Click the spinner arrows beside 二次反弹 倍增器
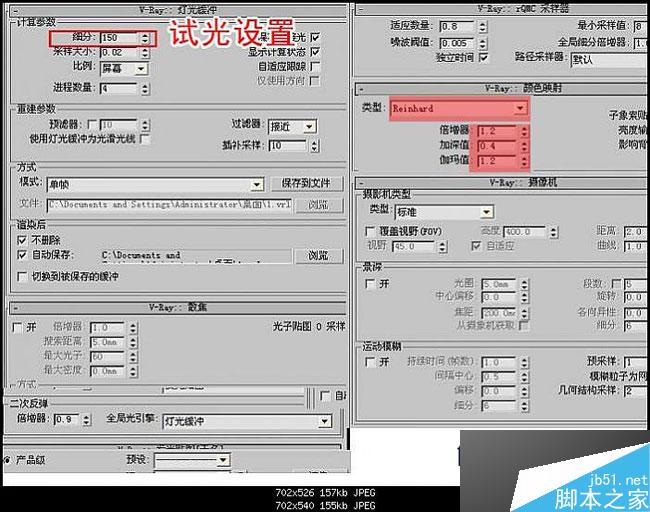Viewport: 650px width, 512px height. (x=86, y=420)
